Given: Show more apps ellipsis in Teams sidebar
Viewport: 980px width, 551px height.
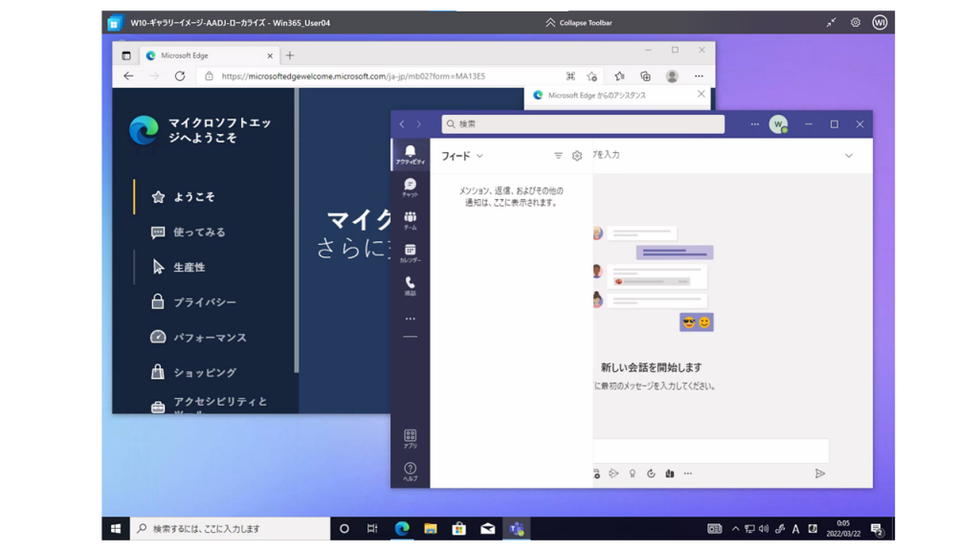Looking at the screenshot, I should [x=410, y=319].
